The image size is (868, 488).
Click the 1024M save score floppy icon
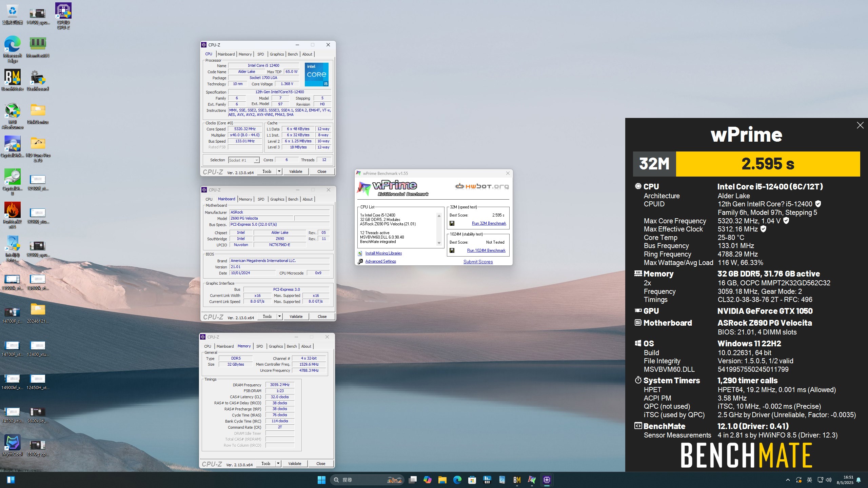(x=452, y=250)
